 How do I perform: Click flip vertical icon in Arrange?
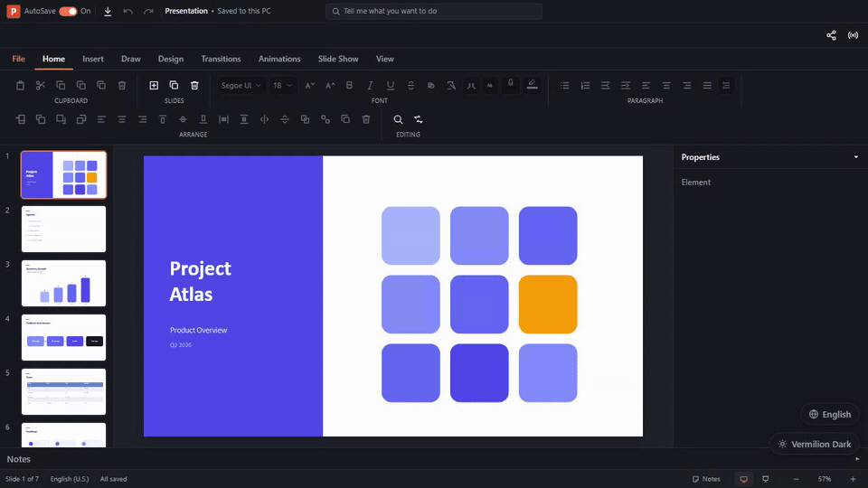[285, 119]
